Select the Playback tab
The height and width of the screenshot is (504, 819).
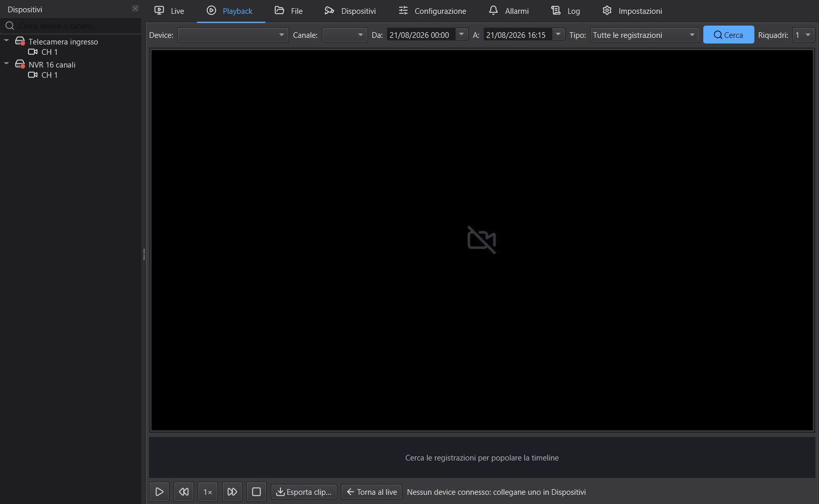[x=230, y=11]
